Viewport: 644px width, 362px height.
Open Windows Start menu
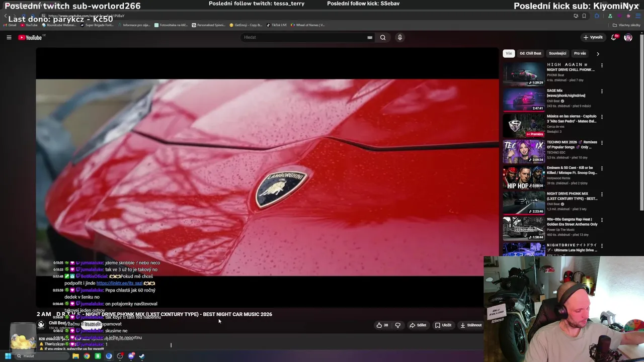(8, 356)
